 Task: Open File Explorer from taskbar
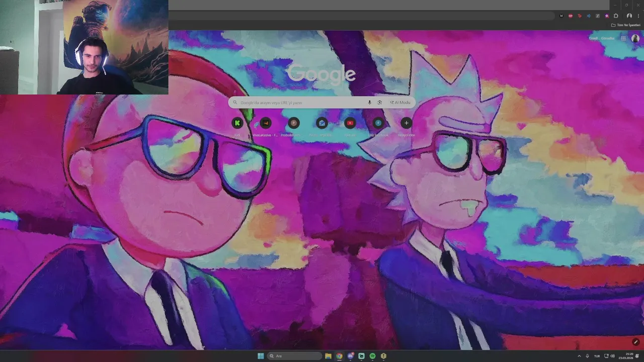[328, 356]
